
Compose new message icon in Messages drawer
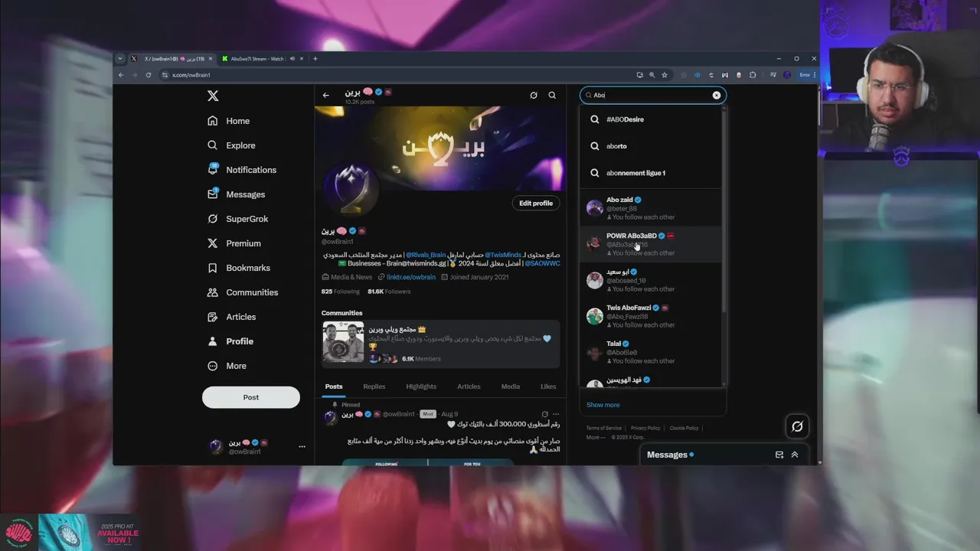coord(779,455)
